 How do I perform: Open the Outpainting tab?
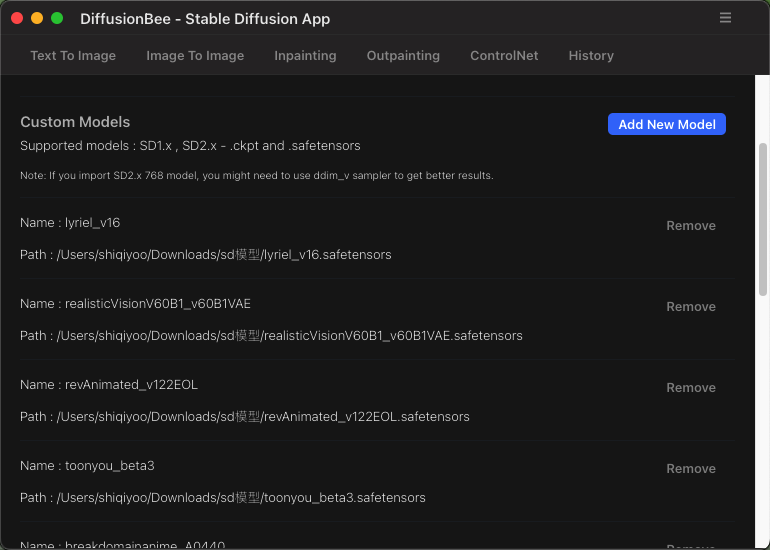(403, 55)
